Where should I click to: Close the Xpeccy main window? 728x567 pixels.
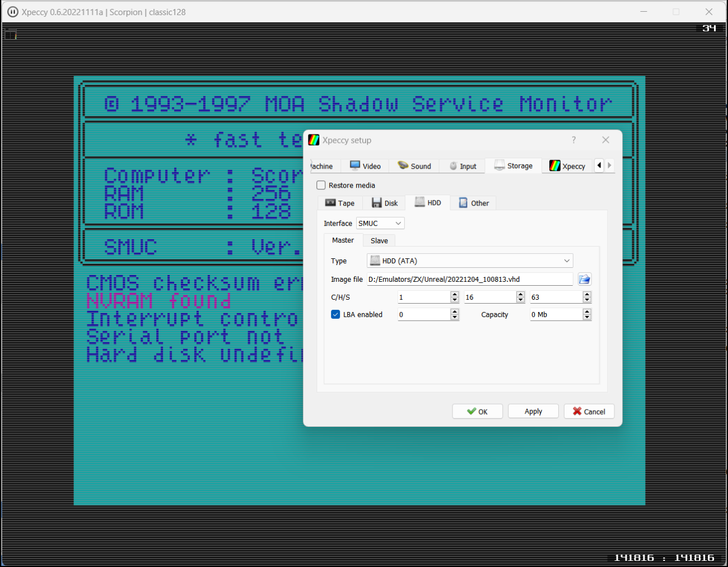(x=709, y=12)
